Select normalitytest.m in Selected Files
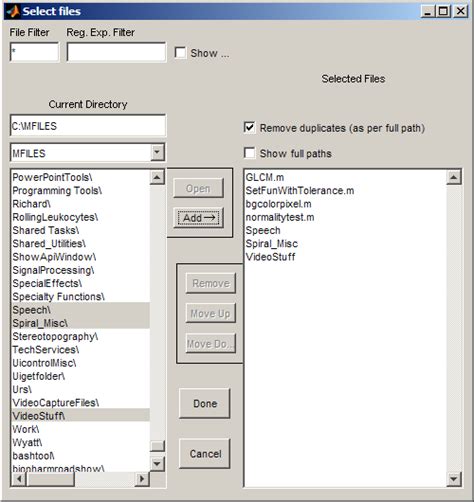Viewport: 474px width, 502px height. click(x=280, y=217)
